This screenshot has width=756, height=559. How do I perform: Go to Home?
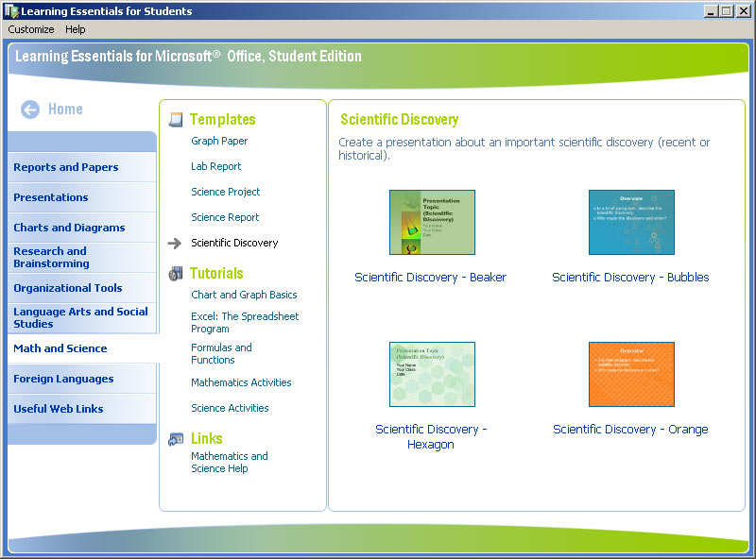[65, 110]
